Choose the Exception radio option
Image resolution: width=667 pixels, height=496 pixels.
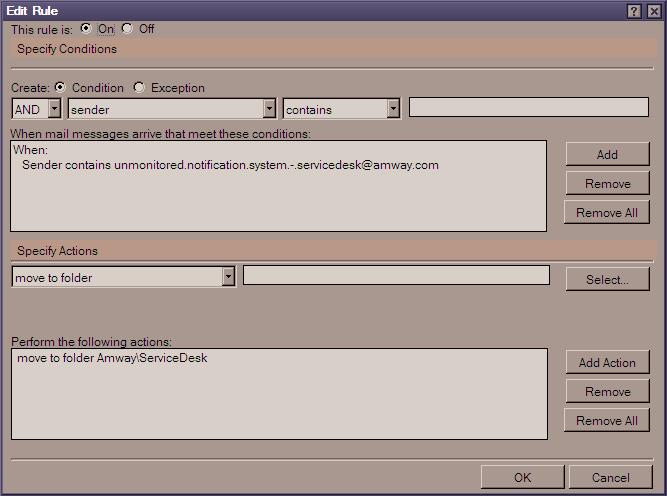click(139, 87)
